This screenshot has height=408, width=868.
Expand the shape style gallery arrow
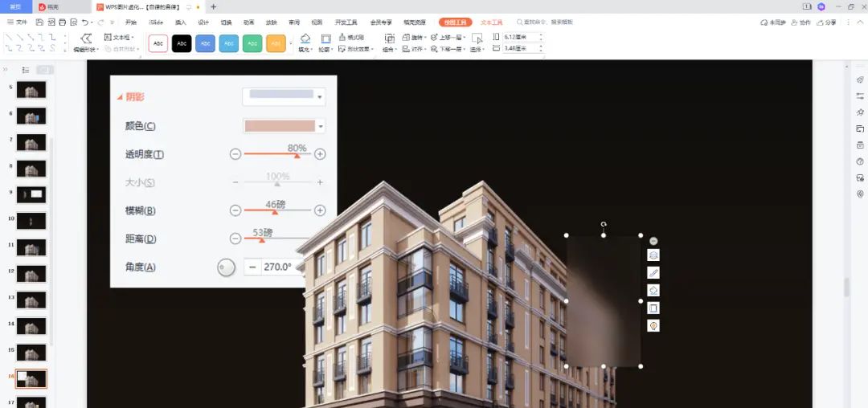(291, 43)
